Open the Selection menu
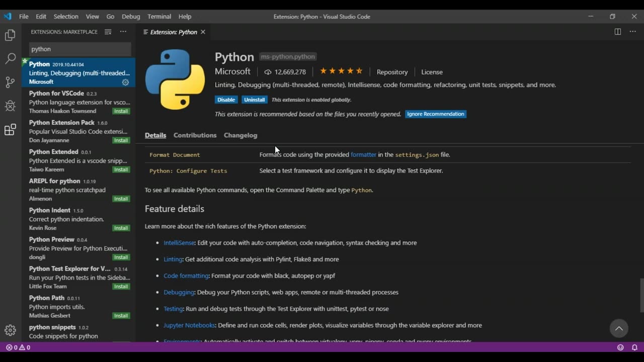Image resolution: width=644 pixels, height=362 pixels. click(66, 17)
